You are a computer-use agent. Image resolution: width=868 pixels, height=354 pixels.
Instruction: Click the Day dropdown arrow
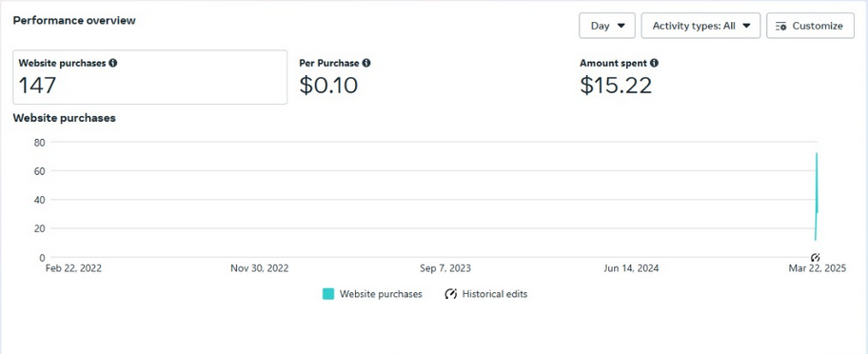[x=621, y=26]
